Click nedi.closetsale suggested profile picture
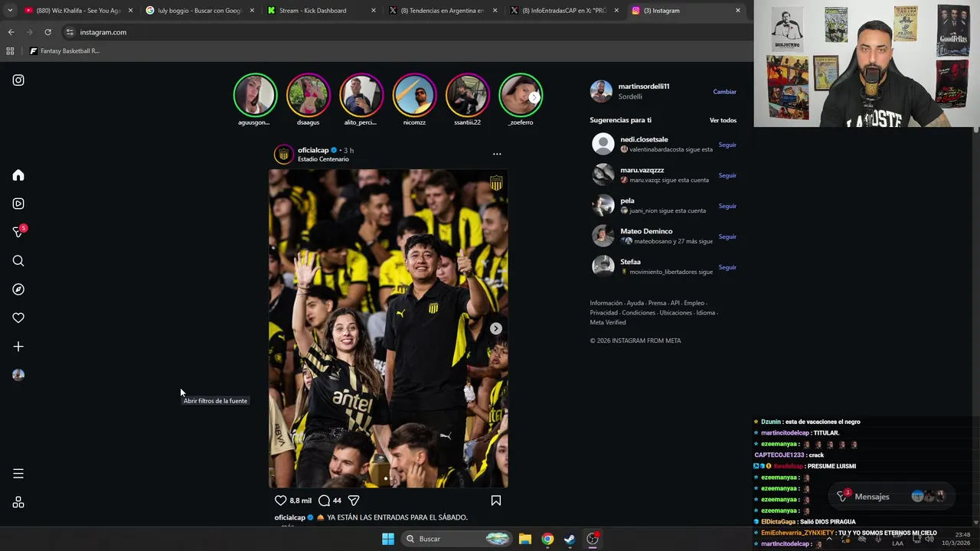The width and height of the screenshot is (980, 551). 603,144
